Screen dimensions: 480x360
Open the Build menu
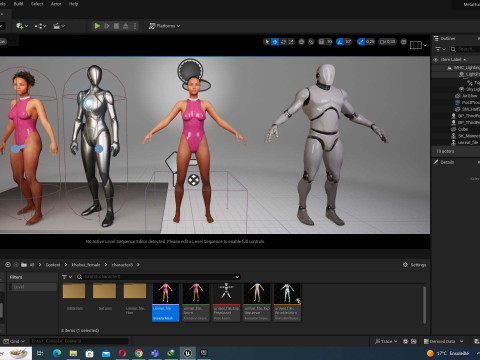point(18,4)
